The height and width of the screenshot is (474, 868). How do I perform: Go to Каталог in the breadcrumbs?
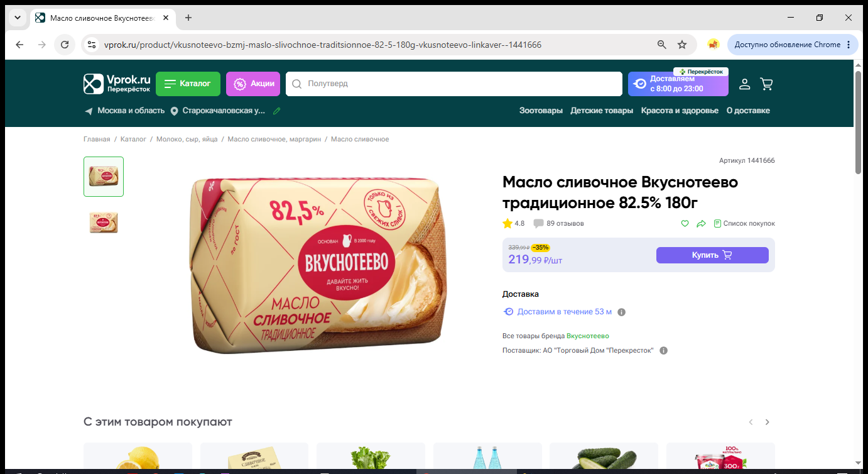pyautogui.click(x=133, y=139)
